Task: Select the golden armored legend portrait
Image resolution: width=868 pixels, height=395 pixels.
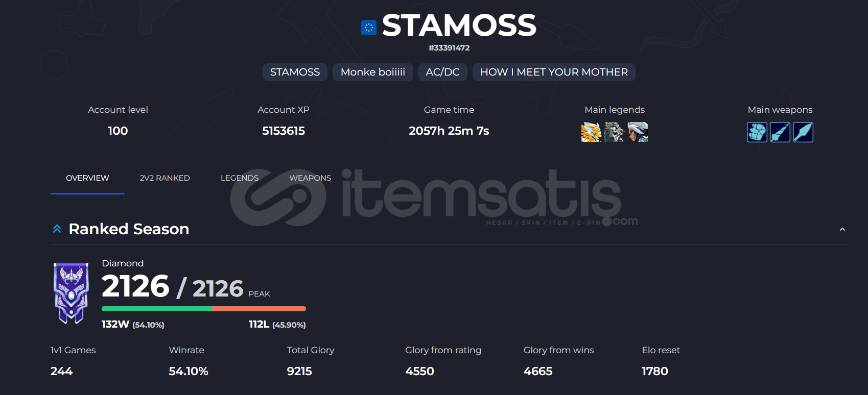Action: point(591,132)
